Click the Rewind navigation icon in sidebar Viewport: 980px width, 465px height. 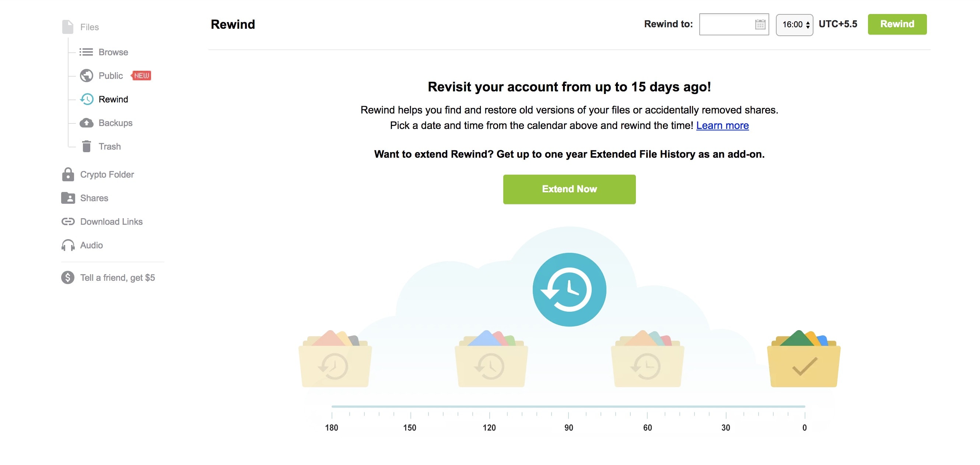(87, 98)
